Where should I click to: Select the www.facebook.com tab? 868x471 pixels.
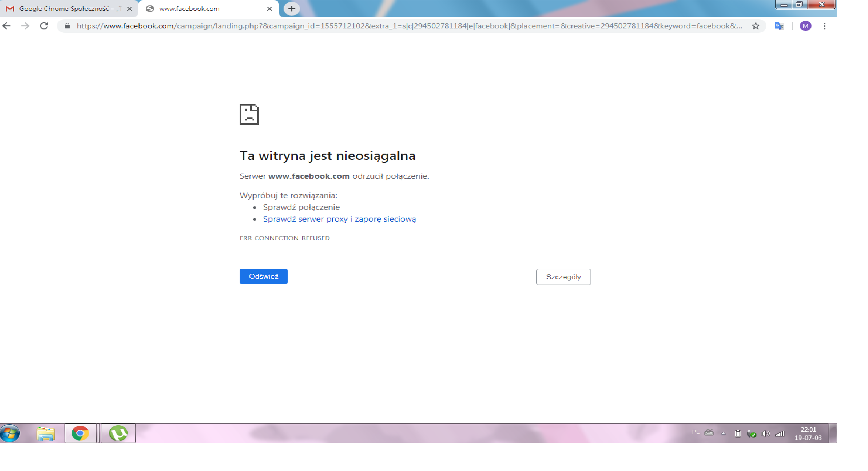[209, 9]
